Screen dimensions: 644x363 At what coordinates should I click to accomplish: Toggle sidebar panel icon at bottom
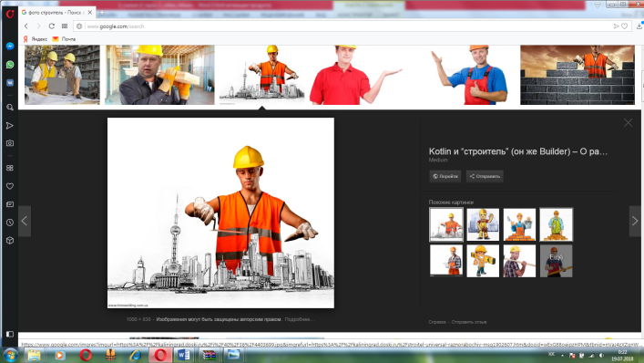[x=10, y=334]
